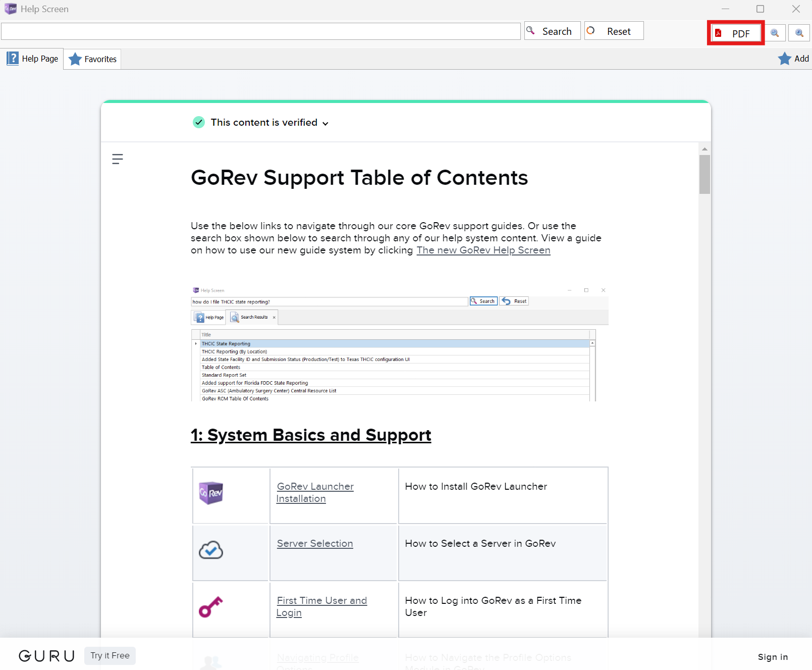Click the zoom out magnifier icon
Screen dimensions: 812x670
[x=775, y=33]
